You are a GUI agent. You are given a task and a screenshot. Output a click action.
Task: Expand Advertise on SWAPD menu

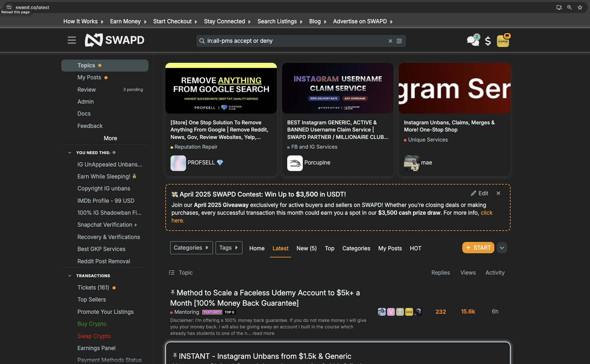point(363,21)
